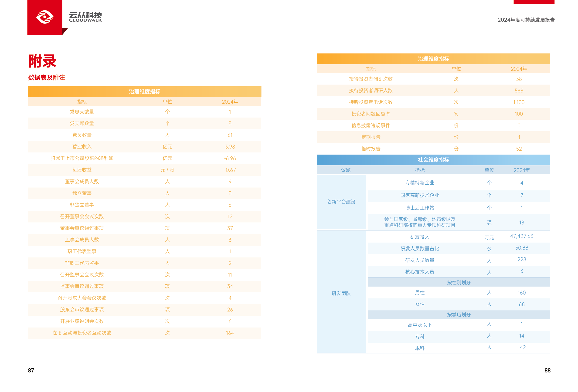Click page number 88

[x=547, y=370]
